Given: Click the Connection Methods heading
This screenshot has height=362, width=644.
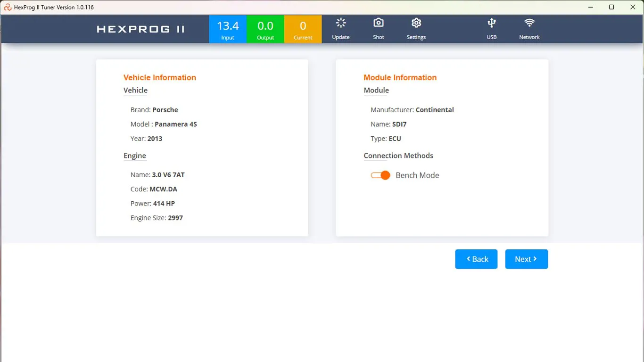Looking at the screenshot, I should click(x=398, y=156).
